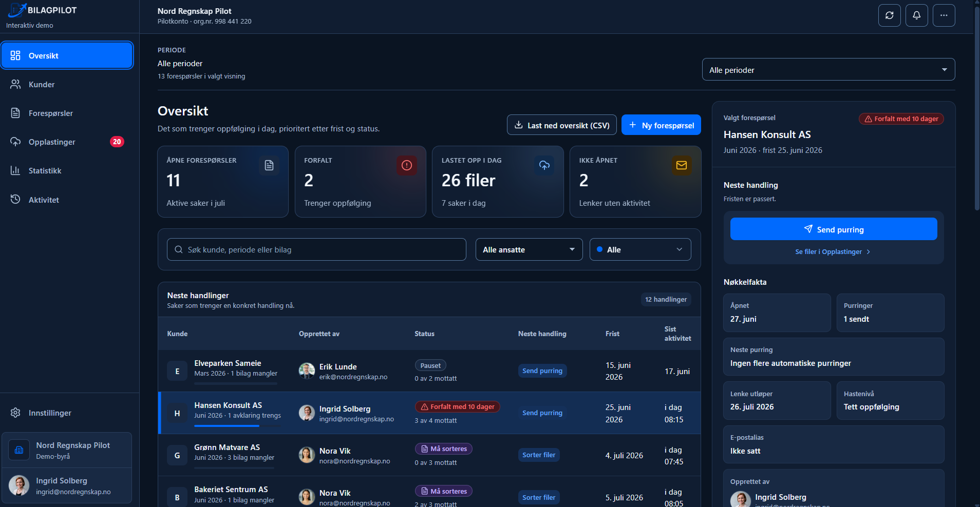Click Send purring for Elveparken Sameie
Image resolution: width=980 pixels, height=507 pixels.
542,371
